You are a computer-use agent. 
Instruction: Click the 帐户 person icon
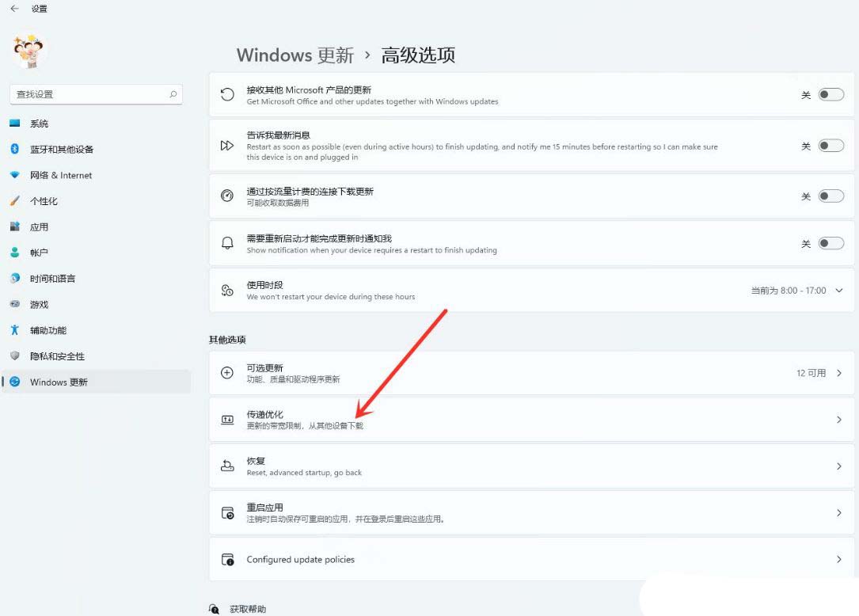[15, 252]
